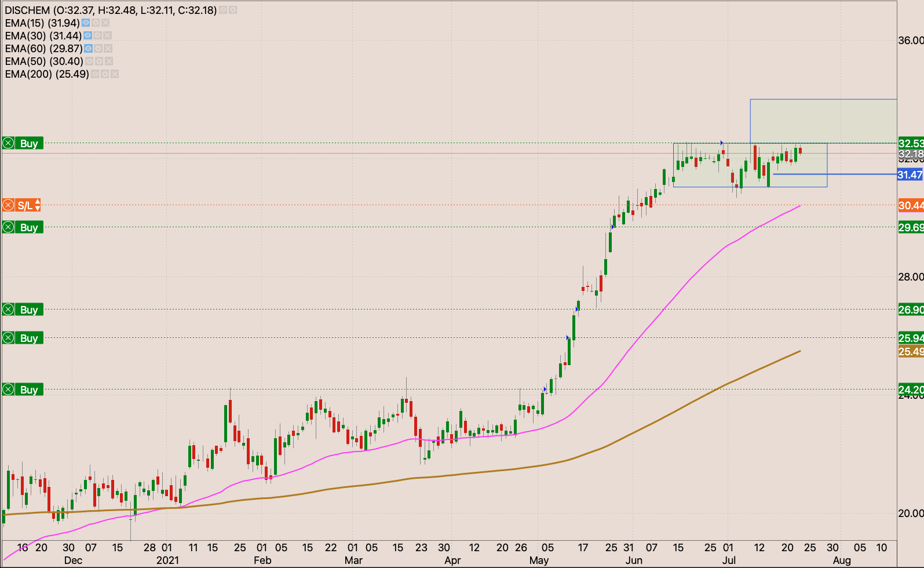This screenshot has height=568, width=924.
Task: Select the Buy order label at 26.90
Action: 29,310
